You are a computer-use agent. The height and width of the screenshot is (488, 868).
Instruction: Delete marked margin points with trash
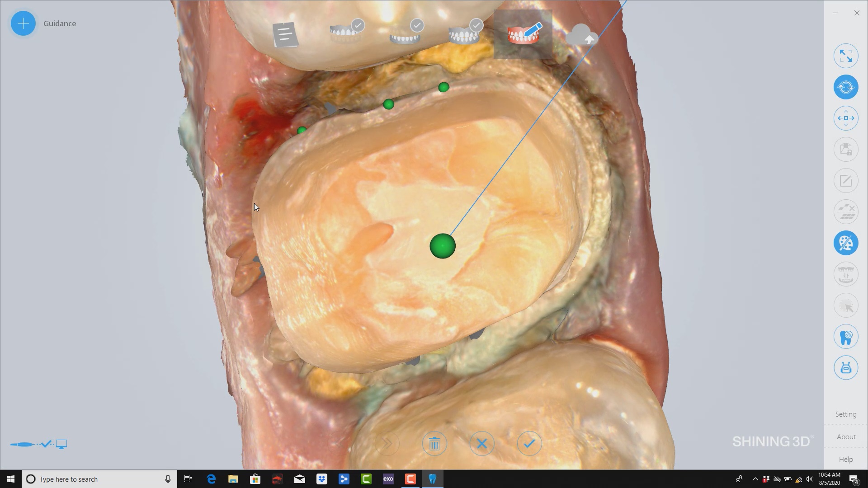(x=434, y=444)
